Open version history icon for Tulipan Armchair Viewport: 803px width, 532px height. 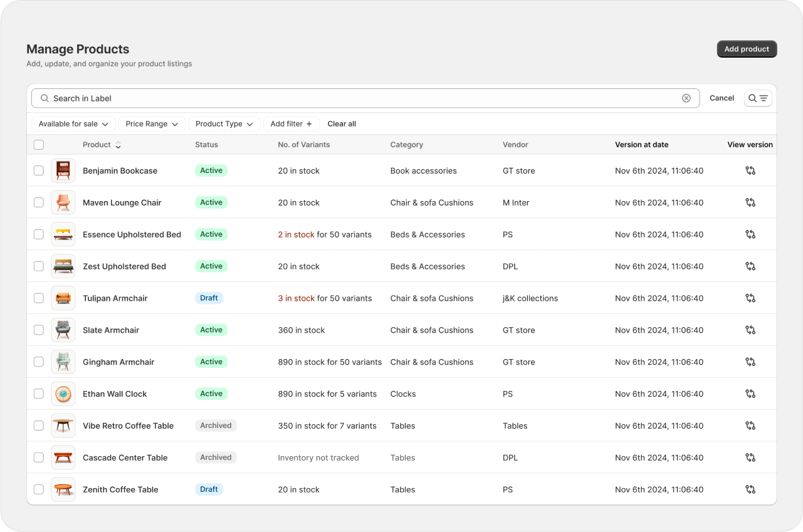pyautogui.click(x=750, y=298)
